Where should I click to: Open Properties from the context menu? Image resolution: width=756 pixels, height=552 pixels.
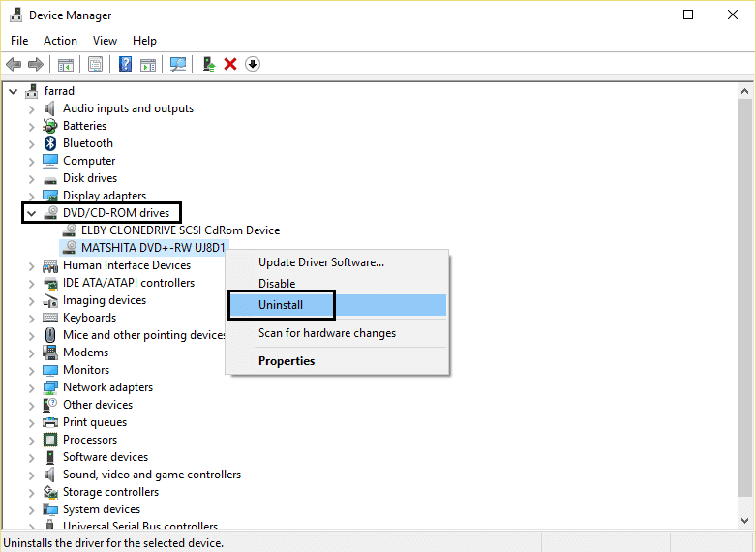point(287,361)
